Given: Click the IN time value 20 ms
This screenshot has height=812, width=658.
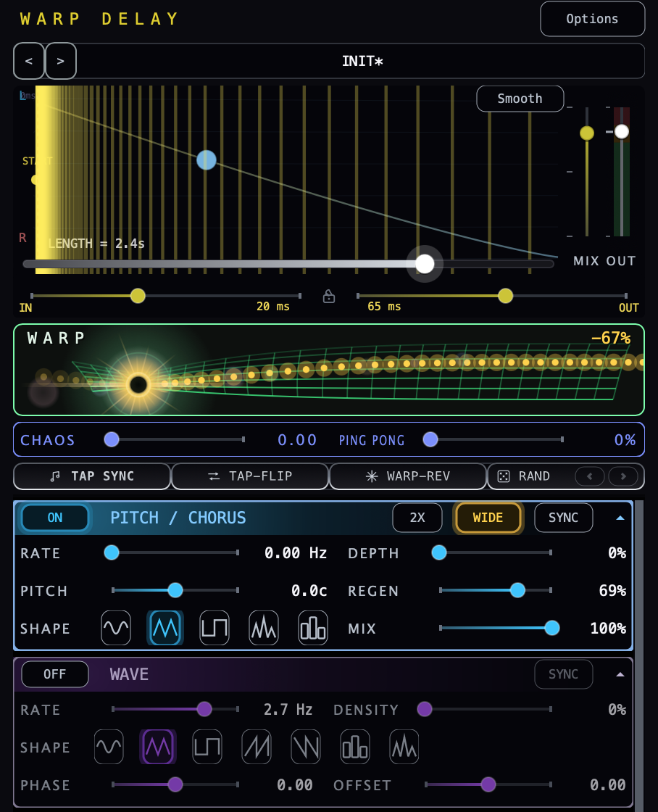Looking at the screenshot, I should (x=272, y=306).
